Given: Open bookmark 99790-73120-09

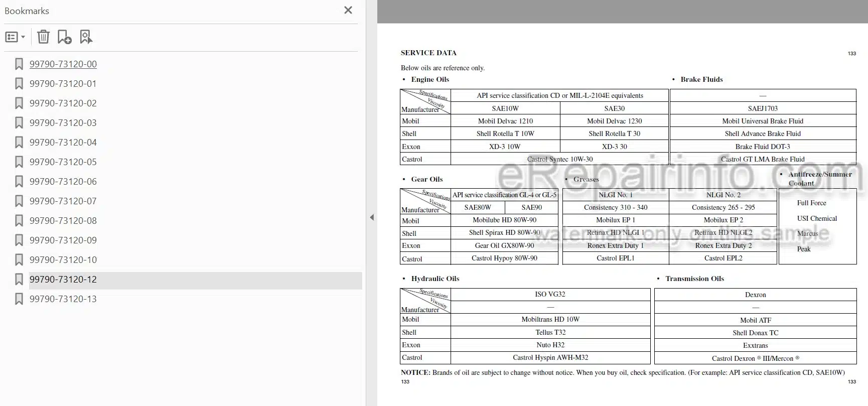Looking at the screenshot, I should pos(63,240).
